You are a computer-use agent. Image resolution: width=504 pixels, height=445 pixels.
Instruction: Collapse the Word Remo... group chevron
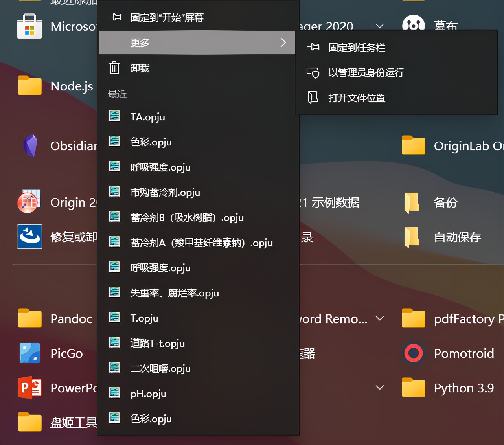click(380, 319)
